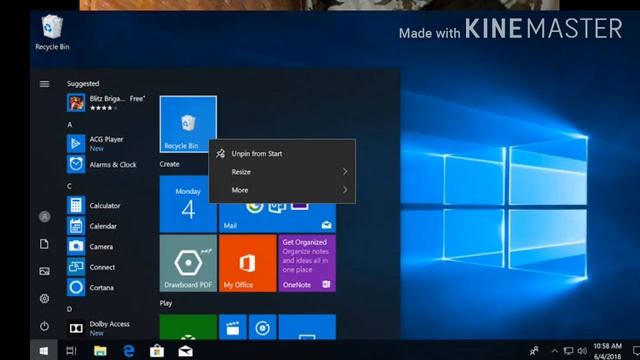The image size is (640, 360).
Task: Open the Recycle Bin desktop icon
Action: (52, 33)
